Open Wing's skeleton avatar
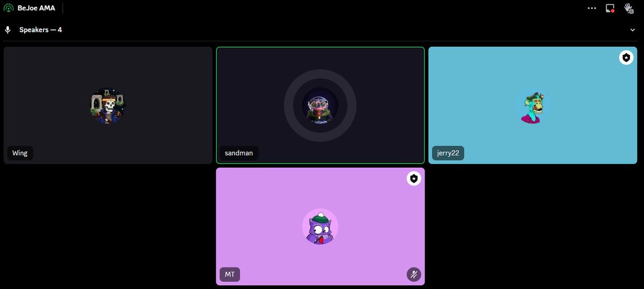Image resolution: width=644 pixels, height=289 pixels. tap(108, 105)
